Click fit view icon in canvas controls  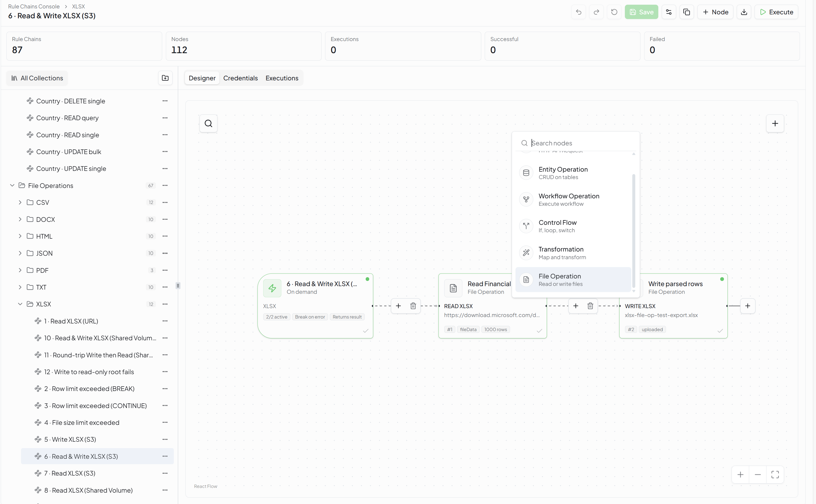click(775, 475)
